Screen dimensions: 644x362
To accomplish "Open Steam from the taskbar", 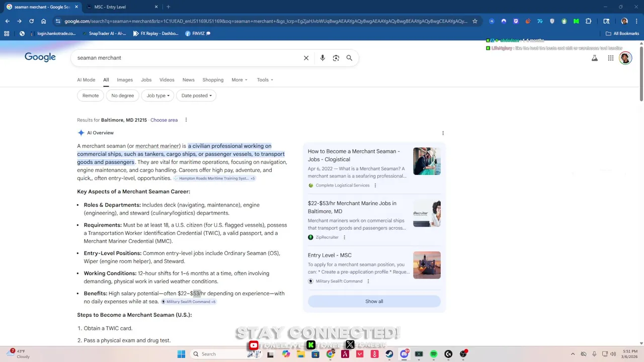I will coord(389,354).
